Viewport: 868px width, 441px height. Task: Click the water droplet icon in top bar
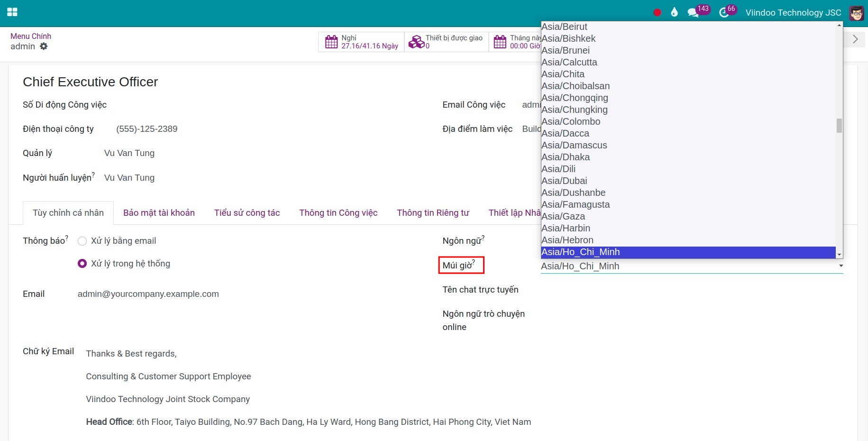674,12
